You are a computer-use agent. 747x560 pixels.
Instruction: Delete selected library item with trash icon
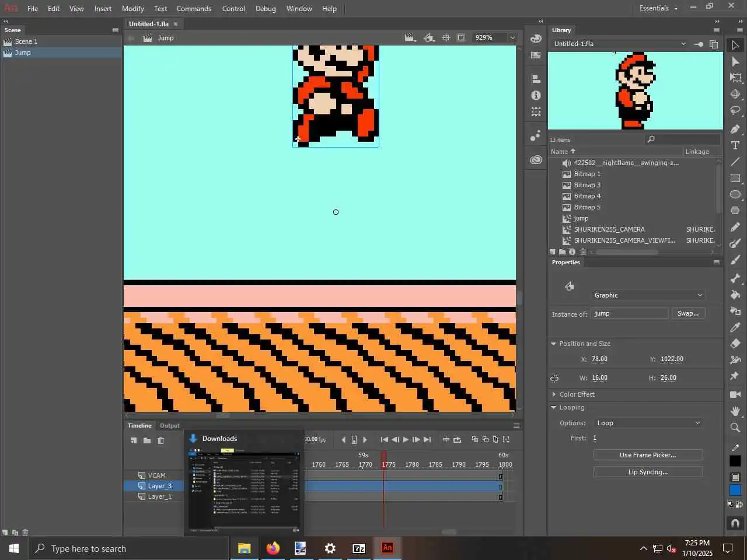pos(582,252)
